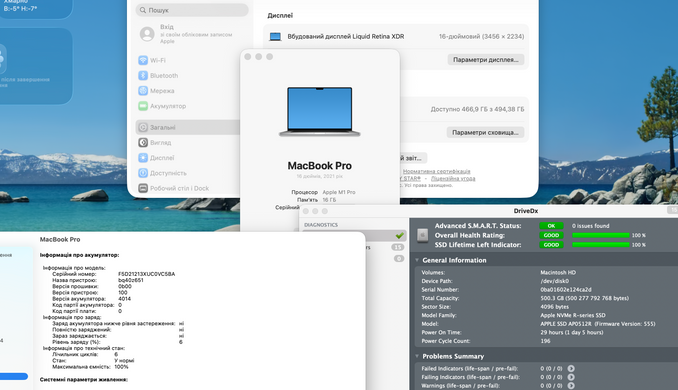Click Power Cycle Count value 196
The width and height of the screenshot is (678, 390).
[x=545, y=341]
